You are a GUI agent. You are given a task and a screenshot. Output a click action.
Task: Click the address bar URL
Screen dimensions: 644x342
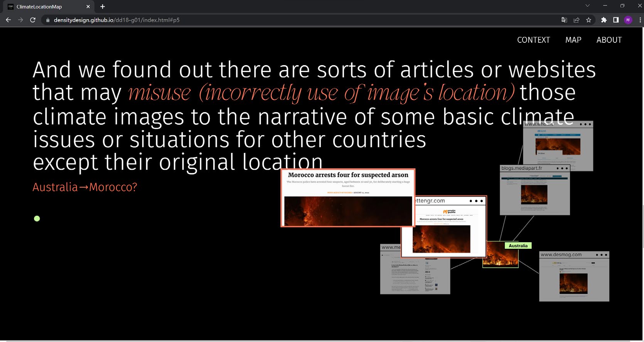pos(116,20)
